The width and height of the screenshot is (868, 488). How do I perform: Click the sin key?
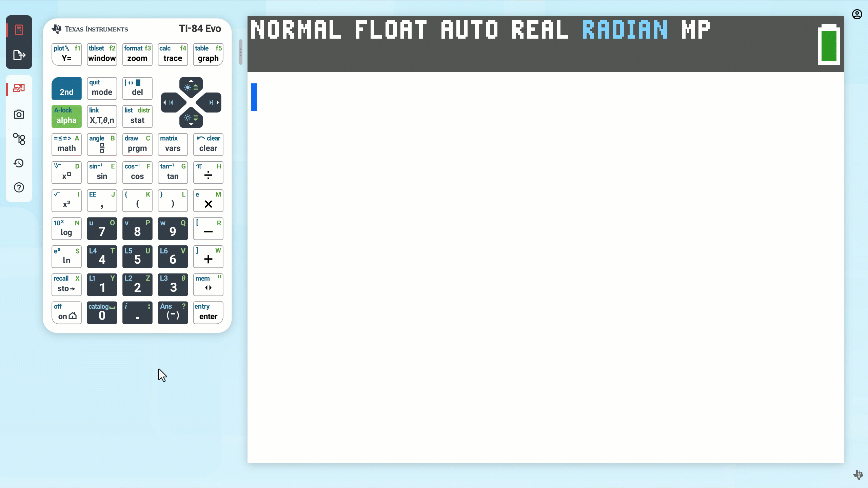[102, 173]
